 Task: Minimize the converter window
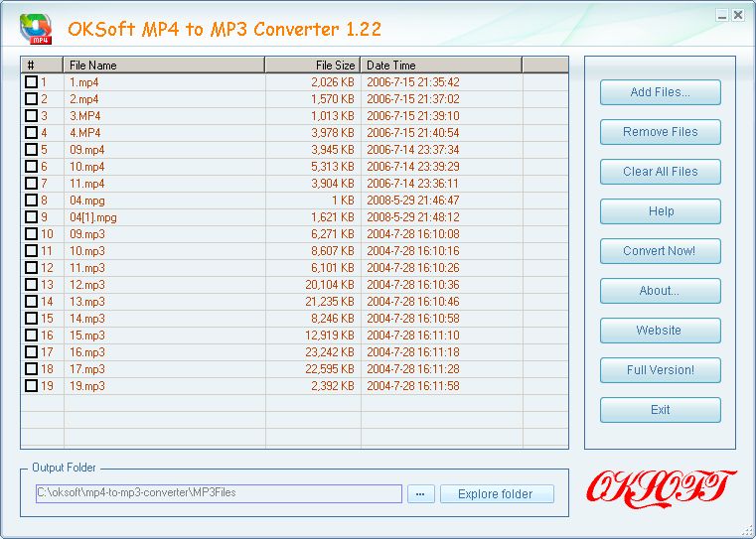tap(722, 15)
